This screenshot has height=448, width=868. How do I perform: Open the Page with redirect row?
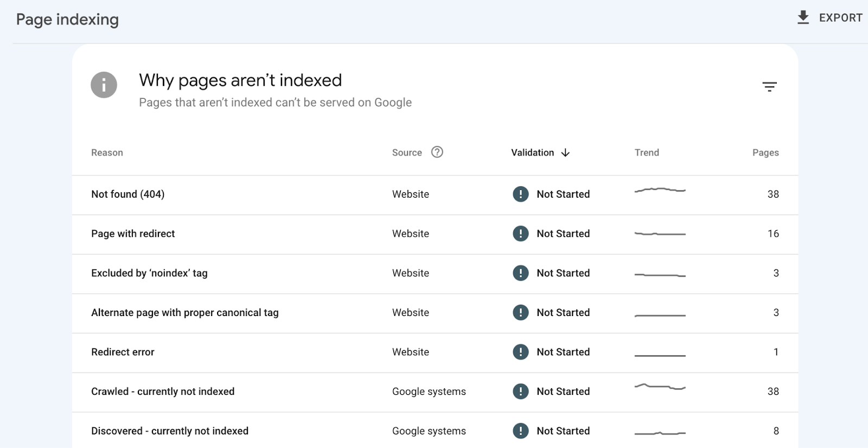point(435,234)
